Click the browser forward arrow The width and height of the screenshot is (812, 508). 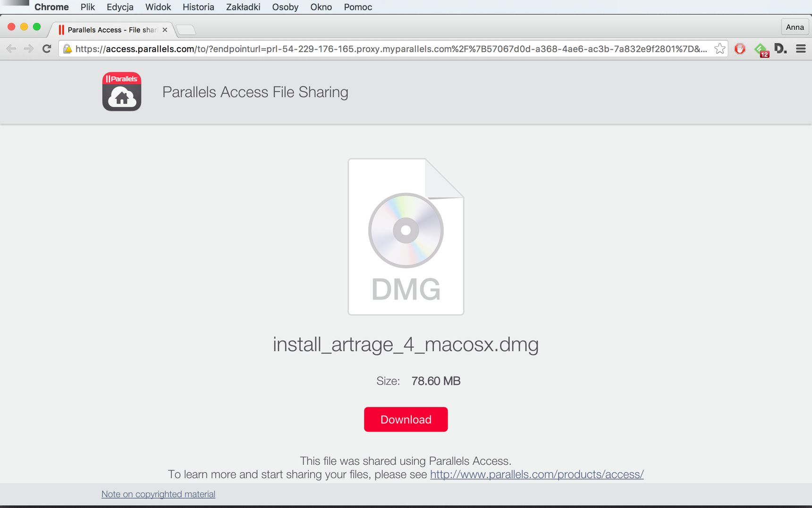pos(29,49)
